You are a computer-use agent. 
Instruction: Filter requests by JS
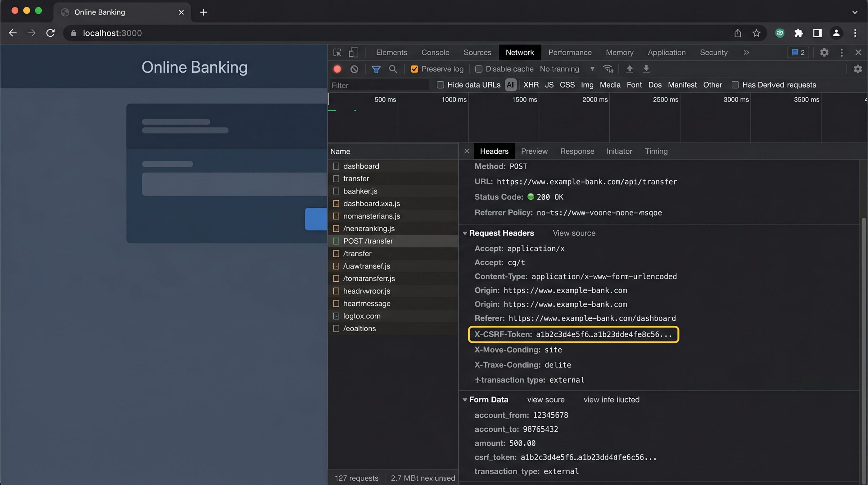click(549, 85)
